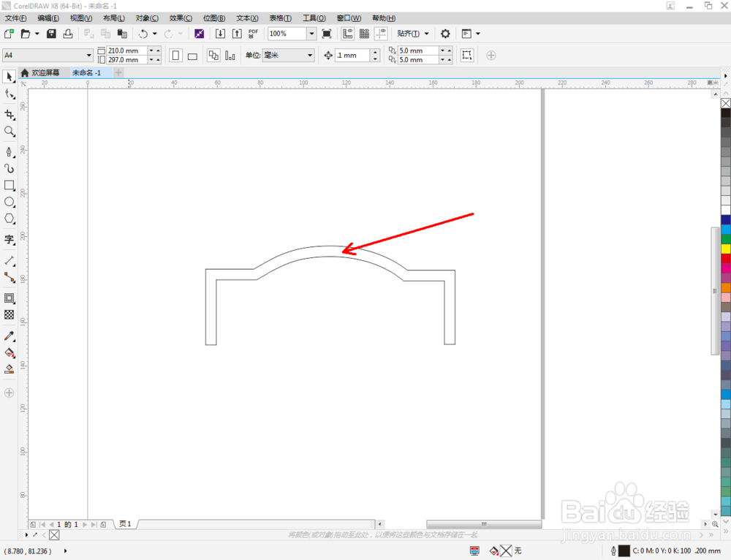Click the Save icon
Viewport: 731px width, 560px height.
coord(51,34)
